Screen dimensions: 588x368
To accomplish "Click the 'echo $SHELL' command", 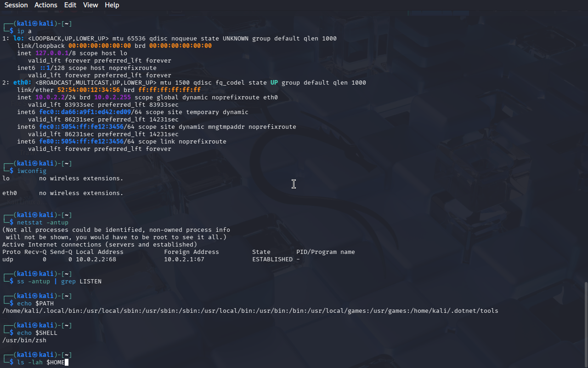I will tap(37, 333).
